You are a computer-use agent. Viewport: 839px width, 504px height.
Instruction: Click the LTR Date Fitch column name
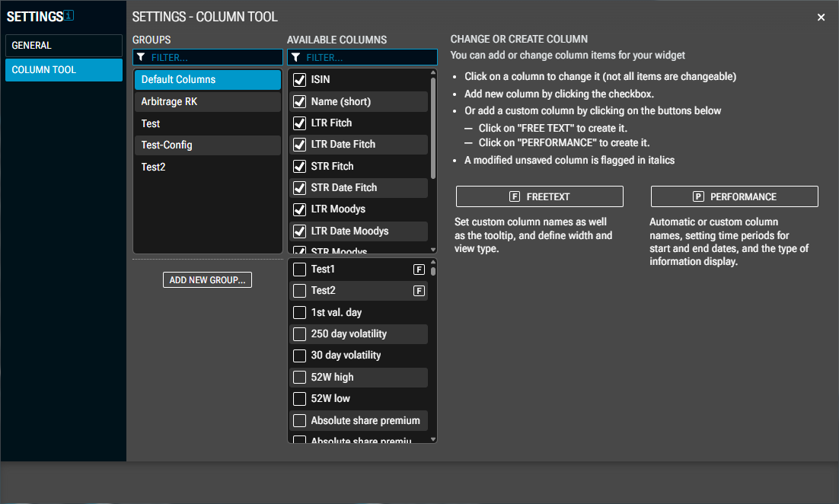pyautogui.click(x=343, y=145)
